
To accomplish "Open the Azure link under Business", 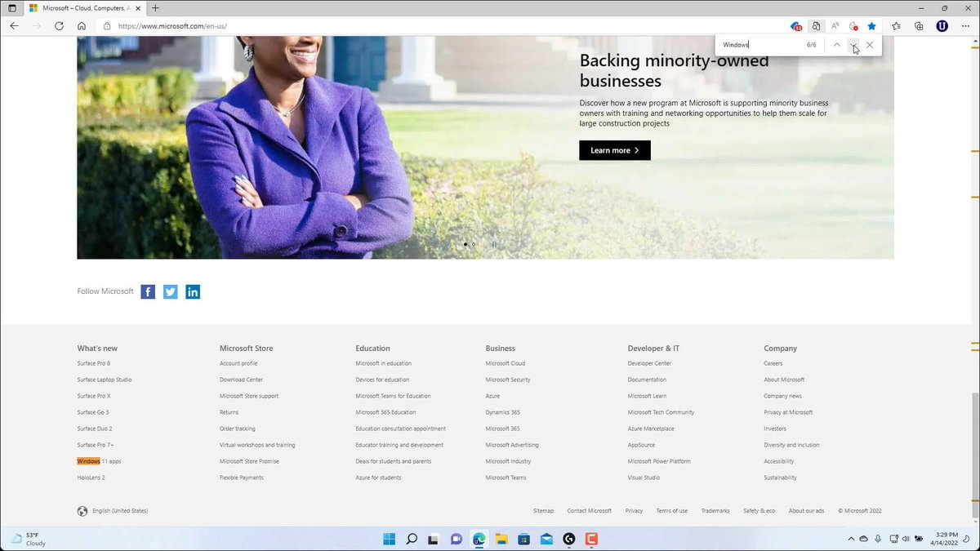I will (492, 396).
